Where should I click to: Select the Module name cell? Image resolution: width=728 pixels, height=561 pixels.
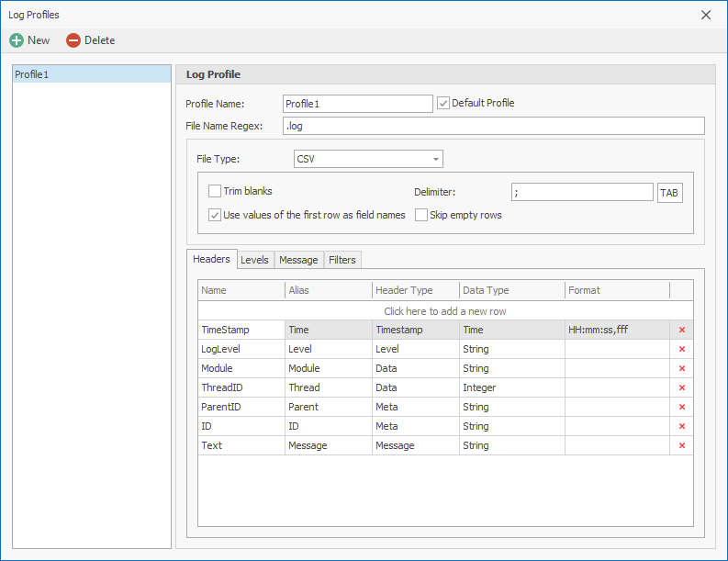click(x=241, y=368)
